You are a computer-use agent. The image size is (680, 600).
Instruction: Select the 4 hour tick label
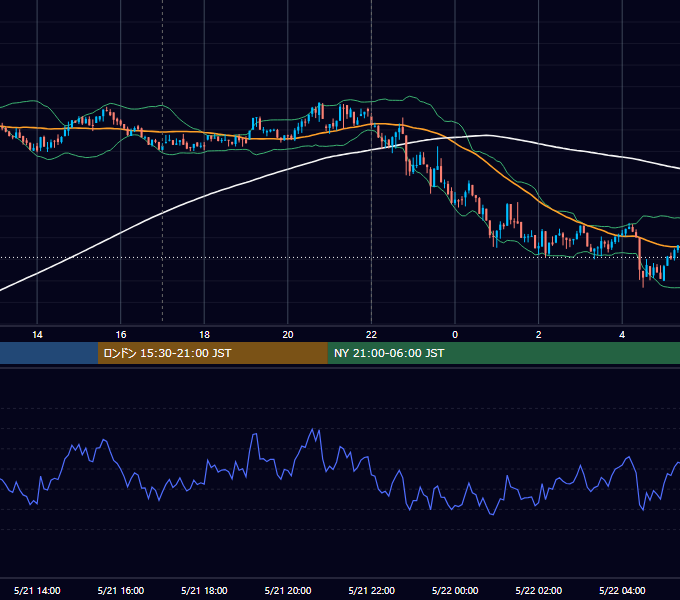(x=622, y=335)
